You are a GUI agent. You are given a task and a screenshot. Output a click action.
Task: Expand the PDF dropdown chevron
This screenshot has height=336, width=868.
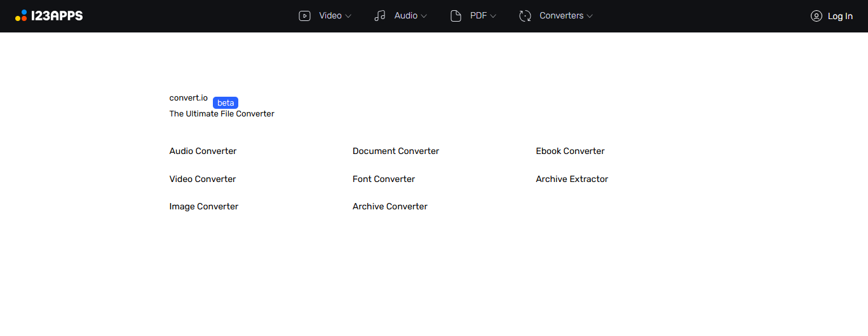click(493, 16)
